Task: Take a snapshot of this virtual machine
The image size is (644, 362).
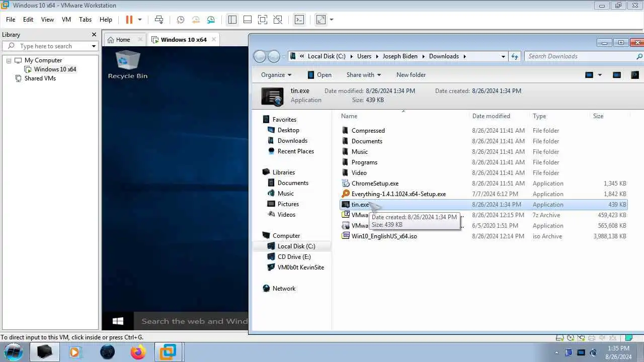Action: click(x=181, y=20)
